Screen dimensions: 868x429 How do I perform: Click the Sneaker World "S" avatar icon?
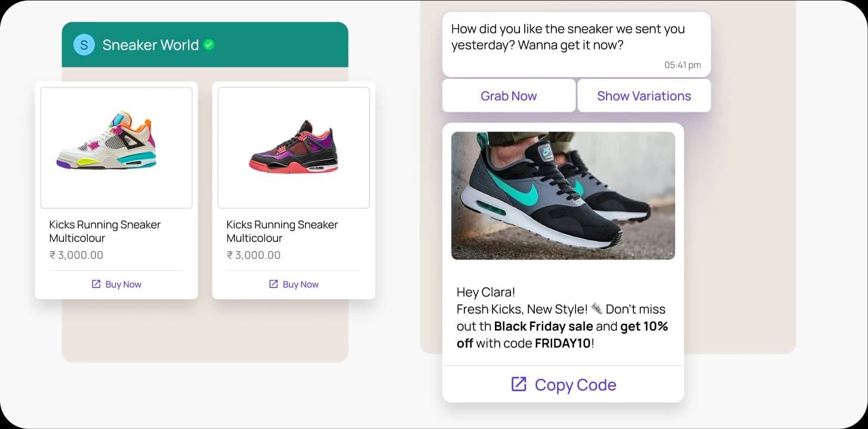[84, 44]
